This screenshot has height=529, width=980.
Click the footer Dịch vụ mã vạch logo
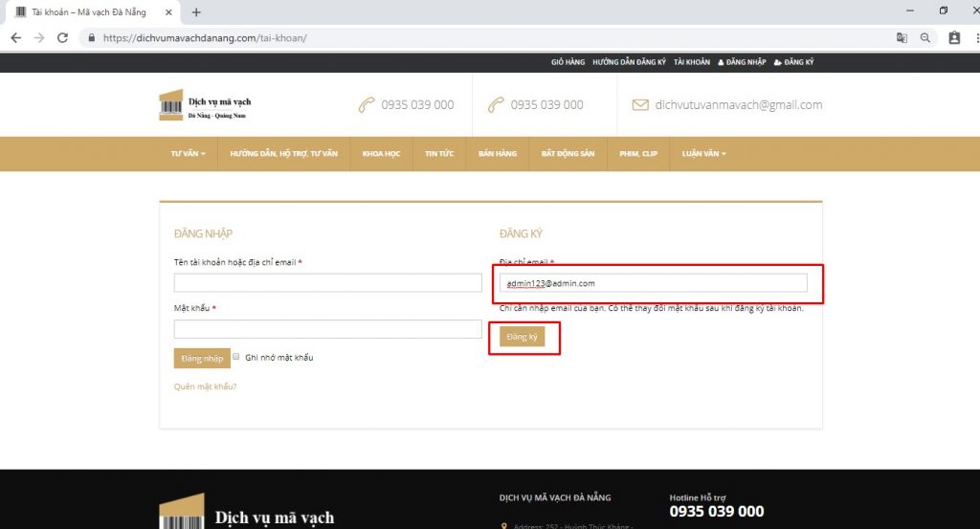tap(247, 512)
